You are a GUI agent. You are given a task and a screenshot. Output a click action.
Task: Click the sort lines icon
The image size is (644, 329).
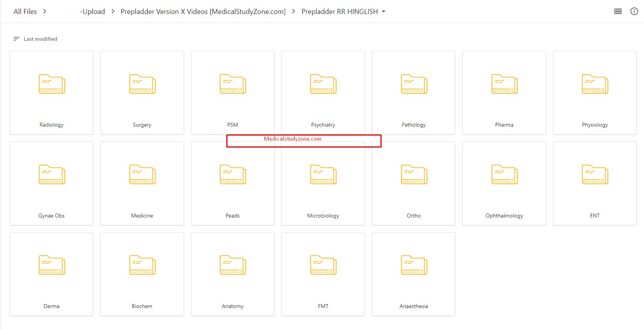click(x=16, y=39)
